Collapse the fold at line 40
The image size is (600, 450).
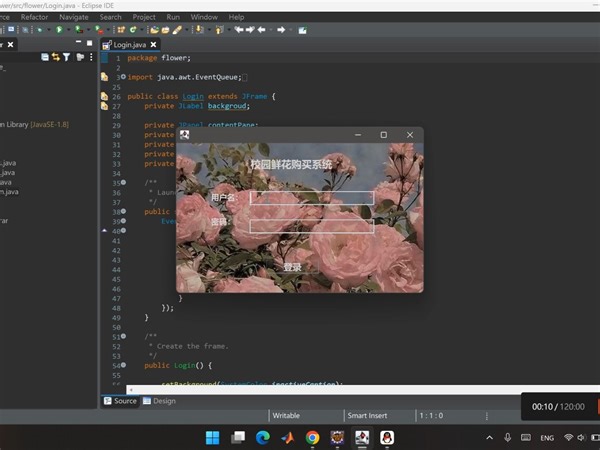click(123, 231)
